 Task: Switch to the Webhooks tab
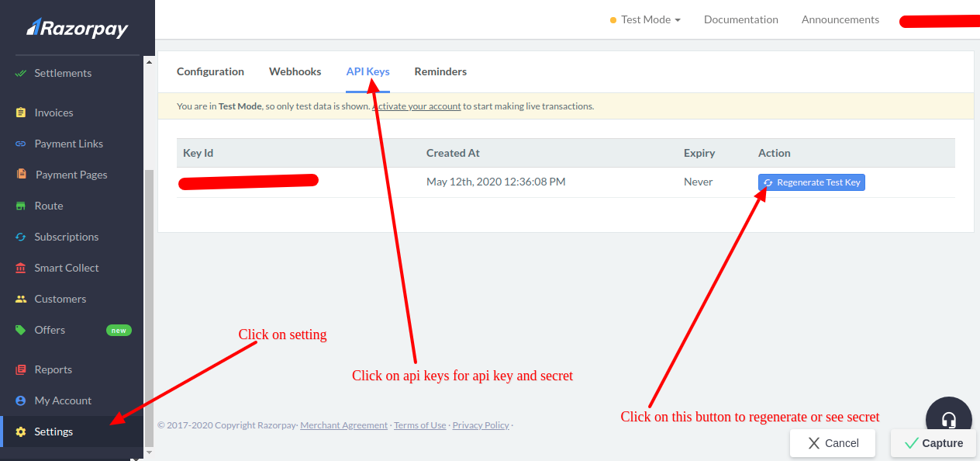click(x=295, y=71)
